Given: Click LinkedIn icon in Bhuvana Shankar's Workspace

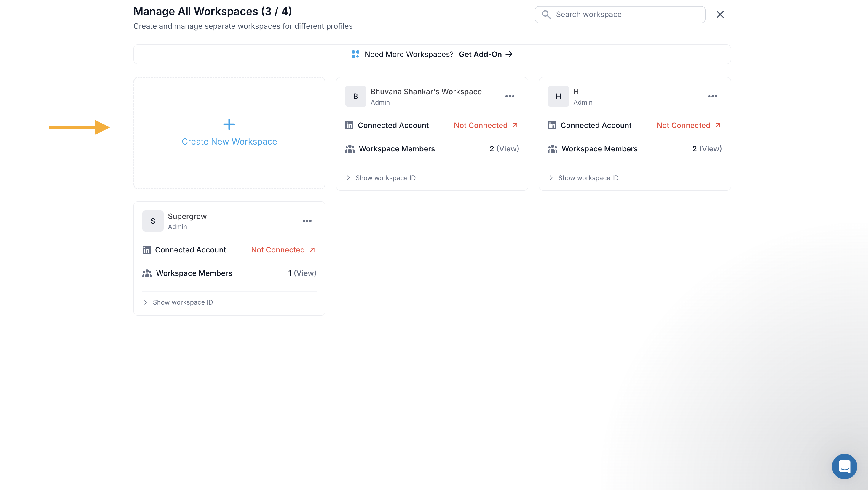Looking at the screenshot, I should coord(349,125).
